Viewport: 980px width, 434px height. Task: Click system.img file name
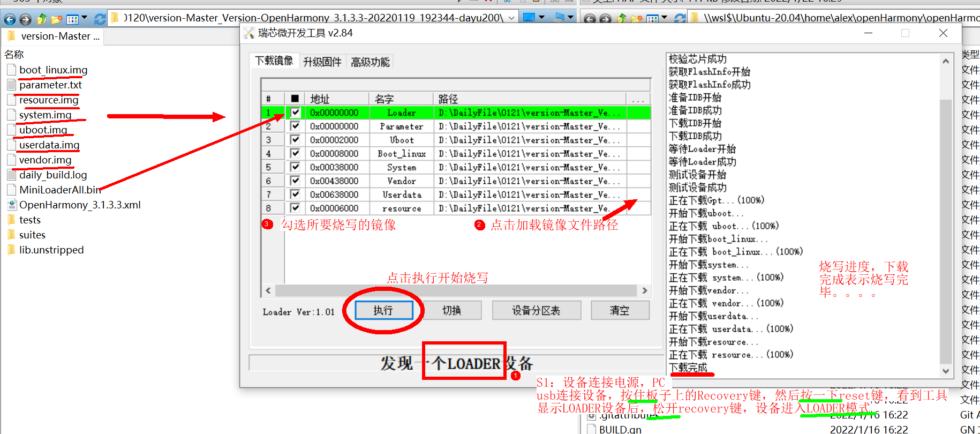45,115
